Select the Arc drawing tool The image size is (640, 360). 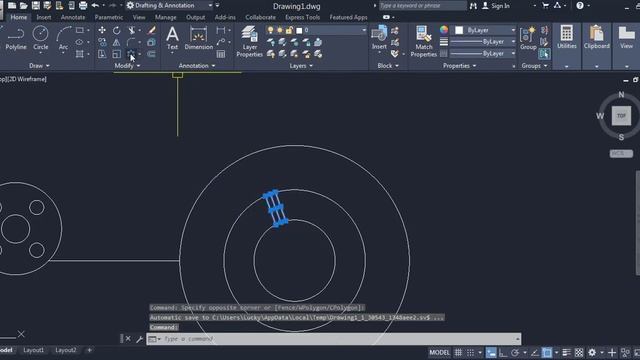point(63,38)
